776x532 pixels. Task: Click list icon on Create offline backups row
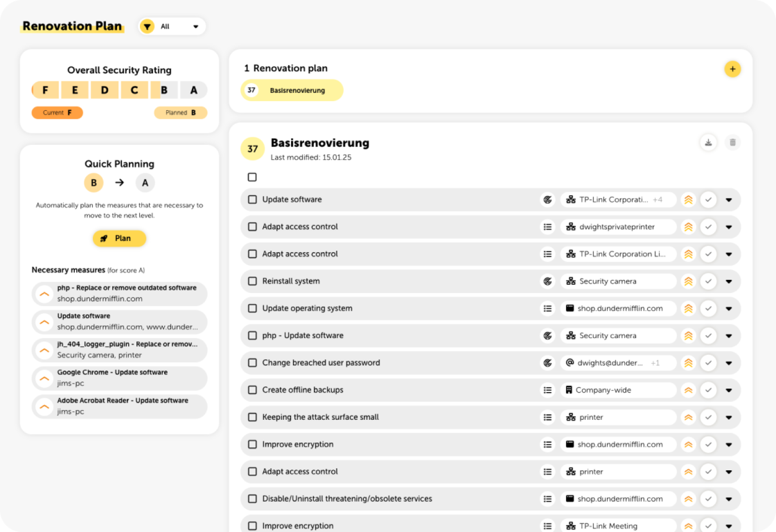547,390
